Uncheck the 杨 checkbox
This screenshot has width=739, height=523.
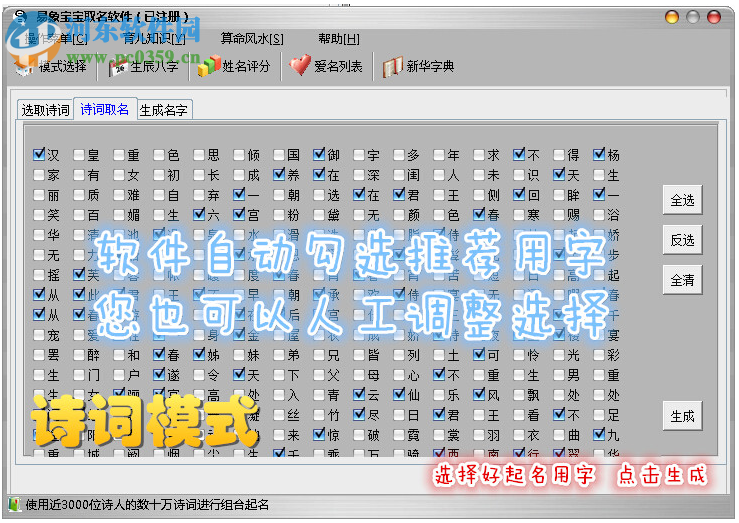click(599, 155)
